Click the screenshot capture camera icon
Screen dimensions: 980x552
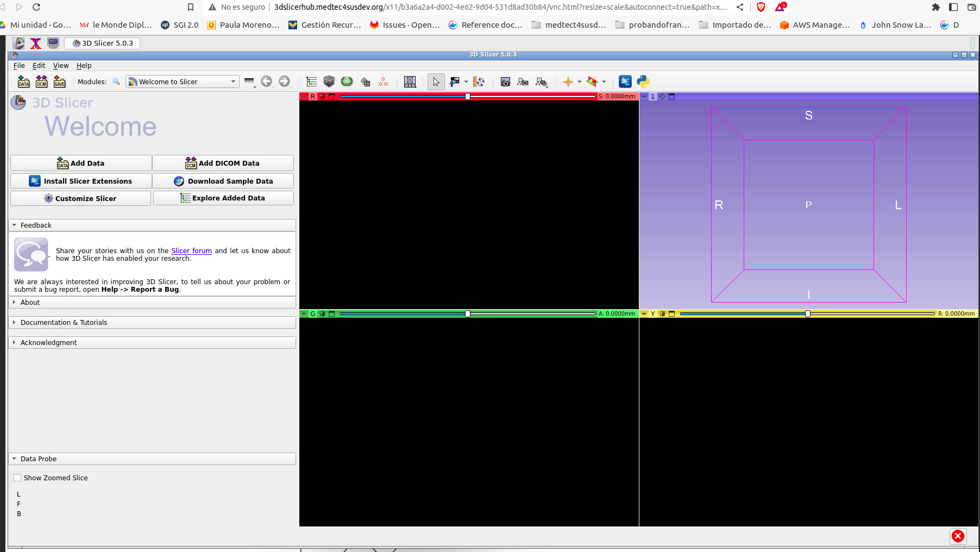(x=505, y=81)
